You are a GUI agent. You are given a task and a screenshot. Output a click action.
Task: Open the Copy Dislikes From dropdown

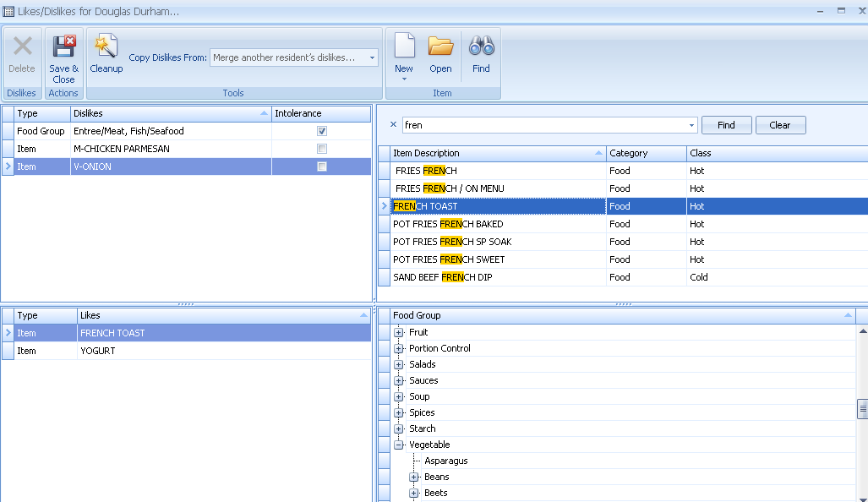pyautogui.click(x=372, y=57)
